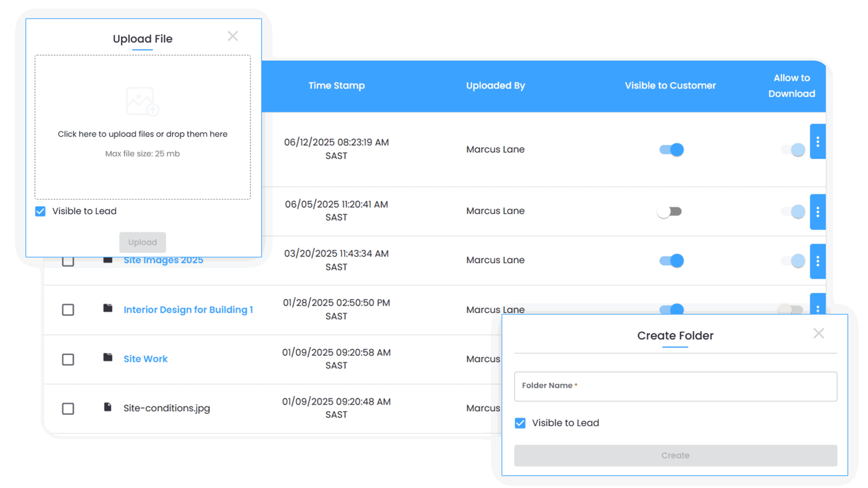Open the Site Images 2025 folder
Viewport: 868px width, 488px height.
coord(163,260)
